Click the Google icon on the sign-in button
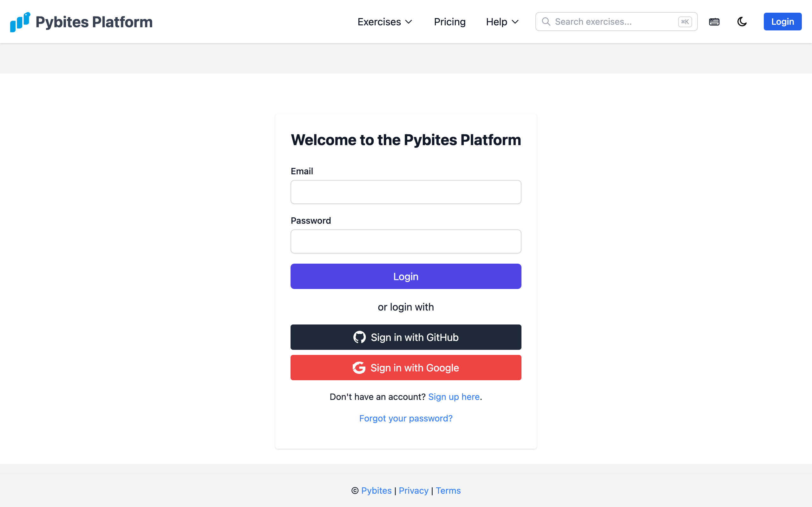 coord(359,368)
